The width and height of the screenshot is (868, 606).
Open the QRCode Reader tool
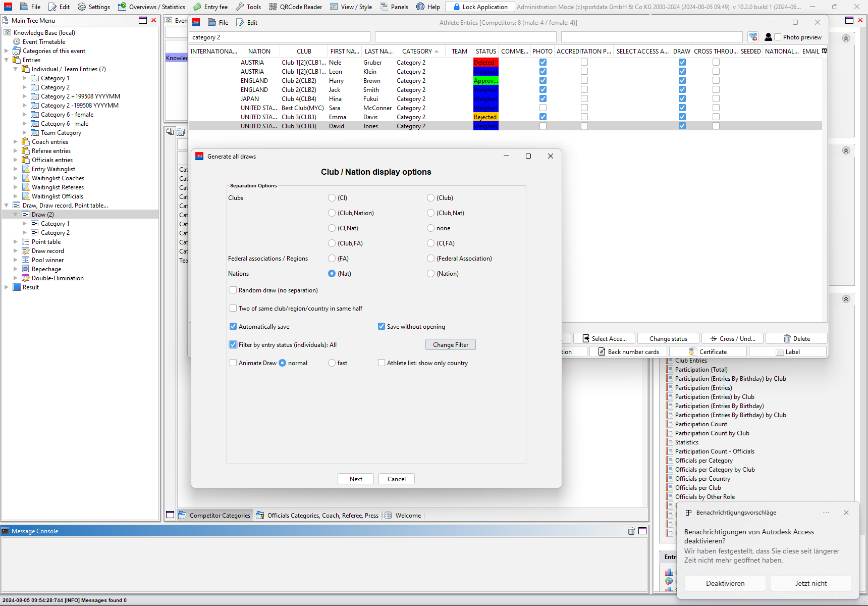point(296,7)
